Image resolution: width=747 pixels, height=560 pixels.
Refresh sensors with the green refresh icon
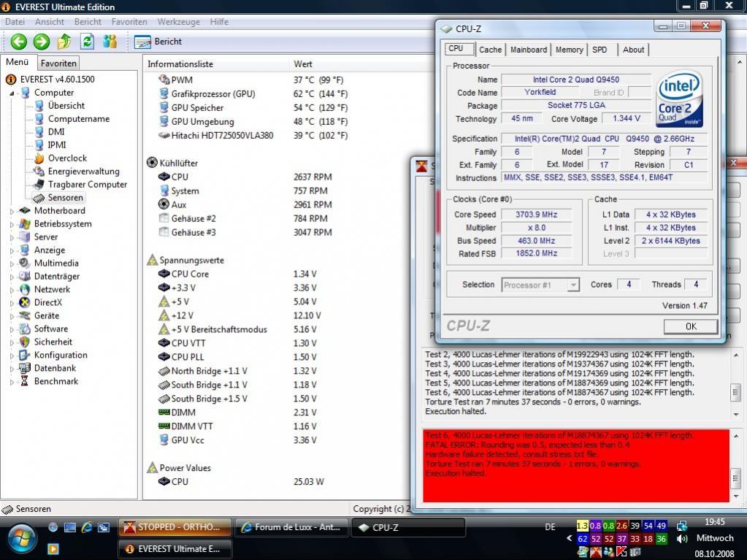87,42
